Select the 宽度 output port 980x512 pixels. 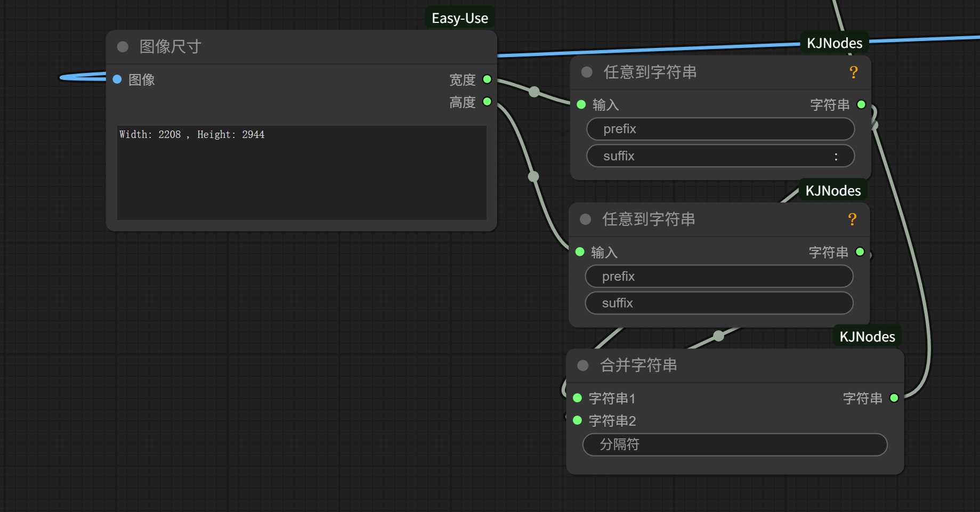[487, 79]
